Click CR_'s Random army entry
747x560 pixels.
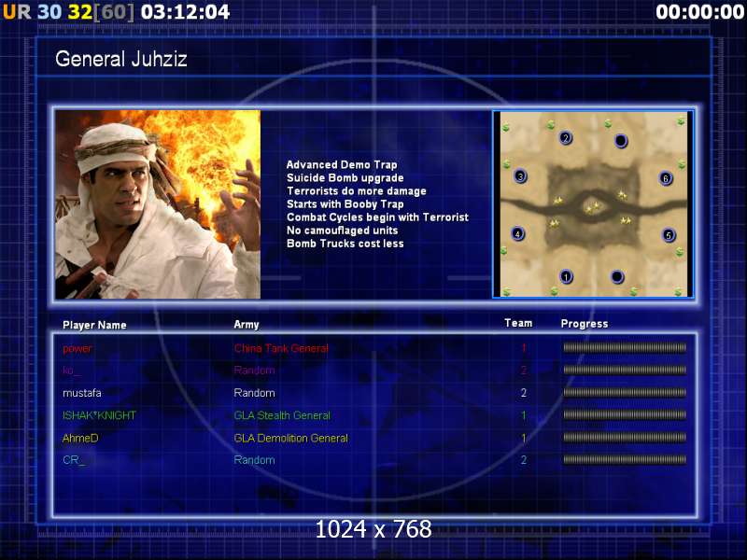tap(254, 460)
